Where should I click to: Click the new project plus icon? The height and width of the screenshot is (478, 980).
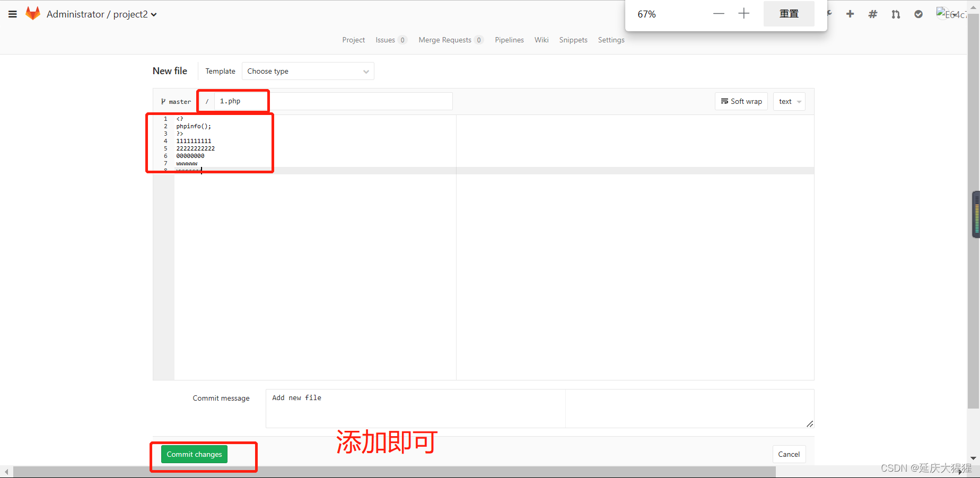click(850, 14)
